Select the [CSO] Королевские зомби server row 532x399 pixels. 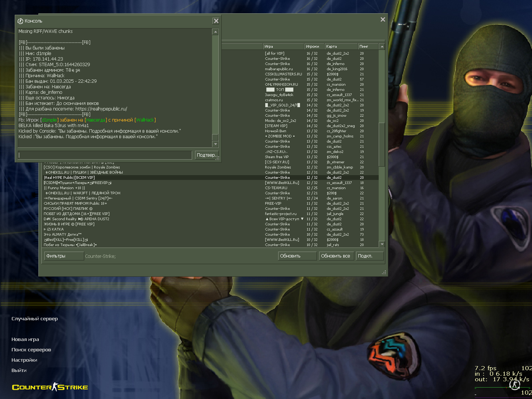point(211,167)
